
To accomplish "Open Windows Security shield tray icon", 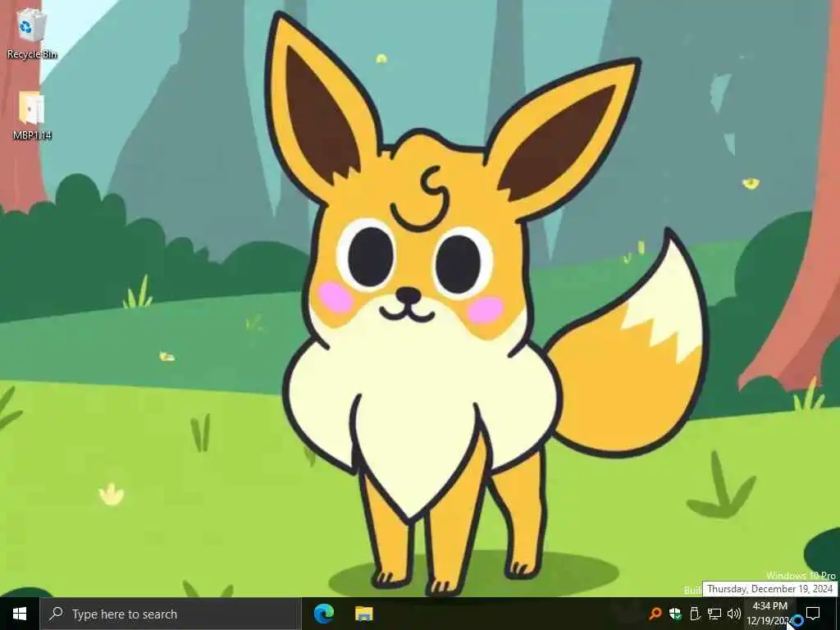I will [675, 614].
